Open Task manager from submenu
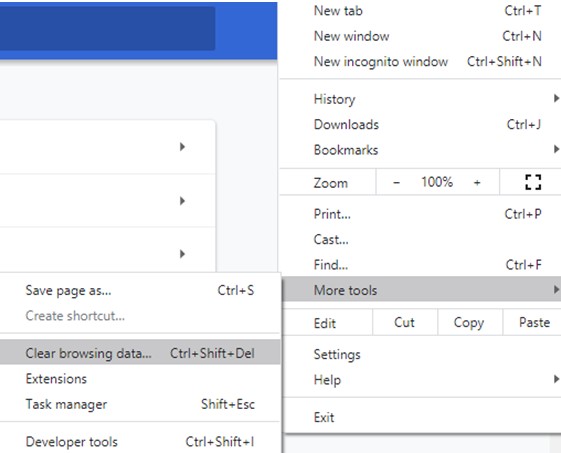This screenshot has width=561, height=453. coord(140,404)
